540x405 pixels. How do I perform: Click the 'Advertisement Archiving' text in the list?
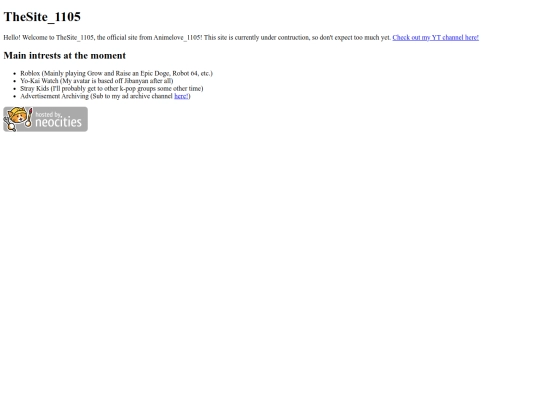[x=54, y=96]
